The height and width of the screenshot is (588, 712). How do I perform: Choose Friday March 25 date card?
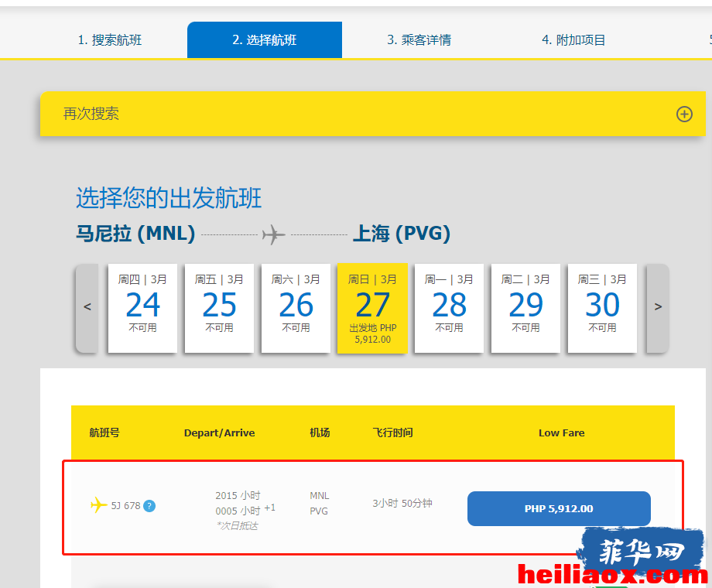[x=219, y=308]
